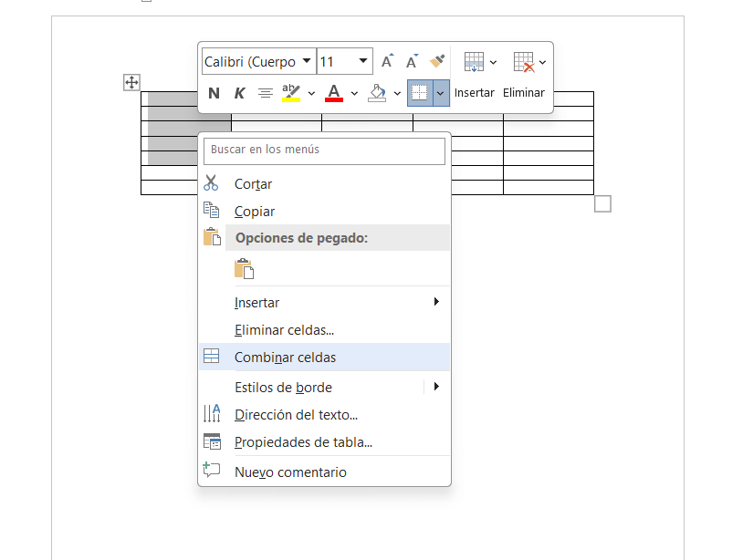Toggle the borders button in mini toolbar
Image resolution: width=732 pixels, height=560 pixels.
[x=420, y=92]
